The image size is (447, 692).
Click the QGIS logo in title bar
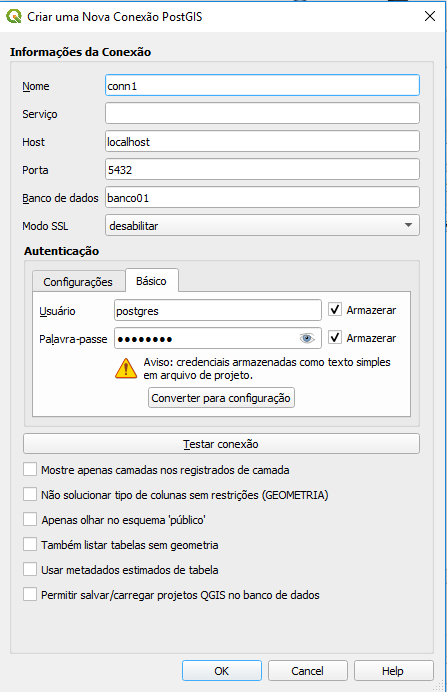(14, 16)
